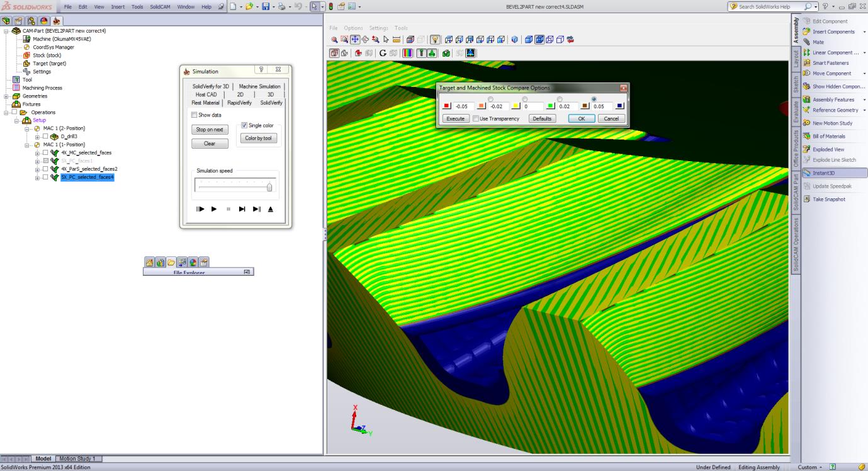Click the -0.05 tolerance input field
The height and width of the screenshot is (471, 868).
point(465,106)
